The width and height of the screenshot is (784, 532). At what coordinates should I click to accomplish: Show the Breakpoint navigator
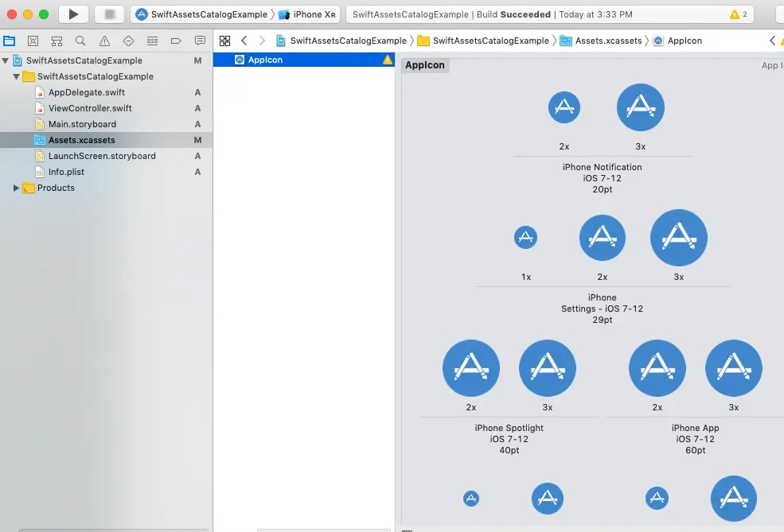point(176,41)
